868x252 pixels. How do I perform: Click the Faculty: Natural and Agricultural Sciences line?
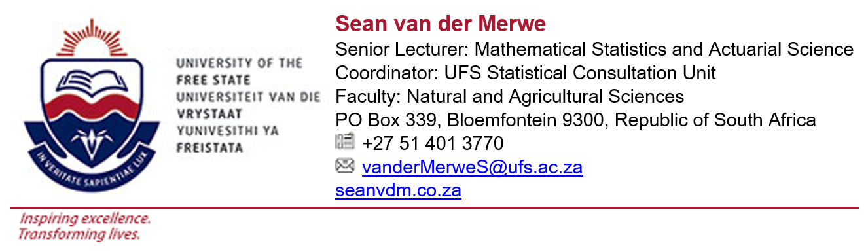pyautogui.click(x=509, y=96)
